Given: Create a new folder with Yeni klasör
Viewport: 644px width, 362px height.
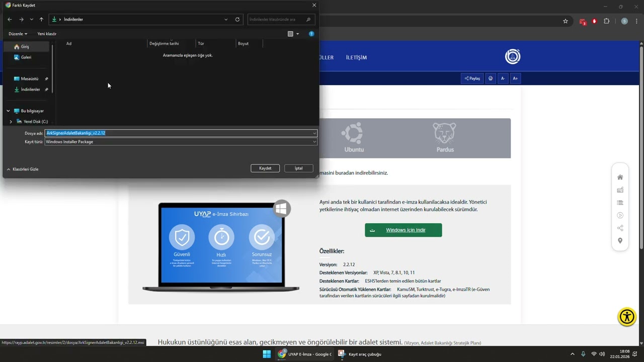Looking at the screenshot, I should click(x=47, y=34).
